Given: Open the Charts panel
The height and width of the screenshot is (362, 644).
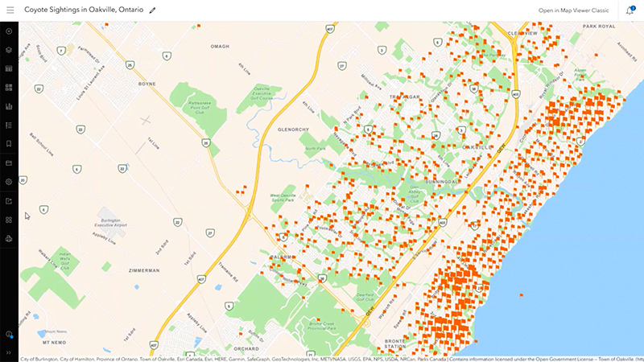Looking at the screenshot, I should (9, 106).
